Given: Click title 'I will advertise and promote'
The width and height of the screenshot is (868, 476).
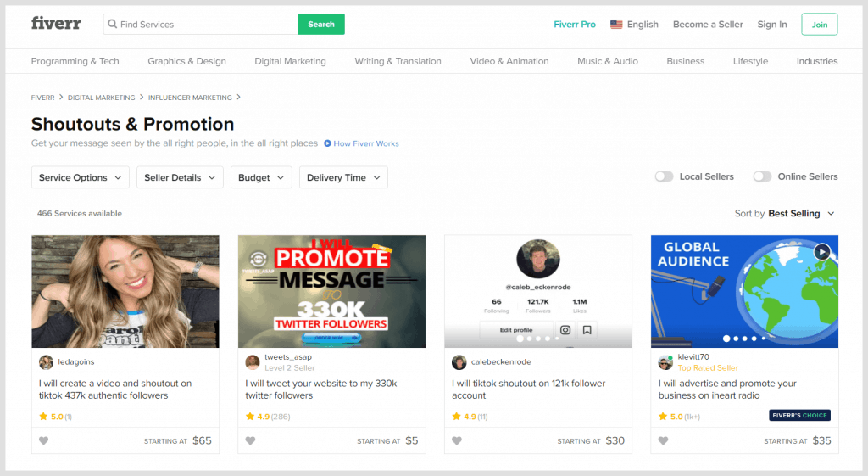Looking at the screenshot, I should pos(727,389).
